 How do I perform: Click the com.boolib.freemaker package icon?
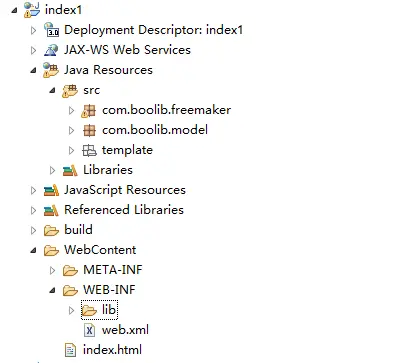point(89,110)
